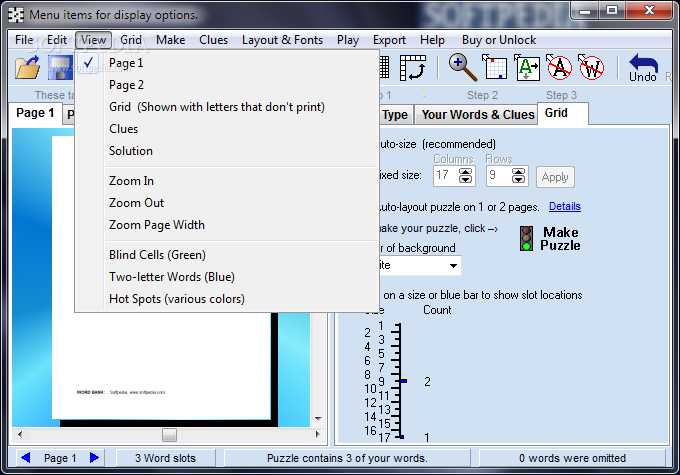Click the blue bar for size 9

(x=404, y=381)
